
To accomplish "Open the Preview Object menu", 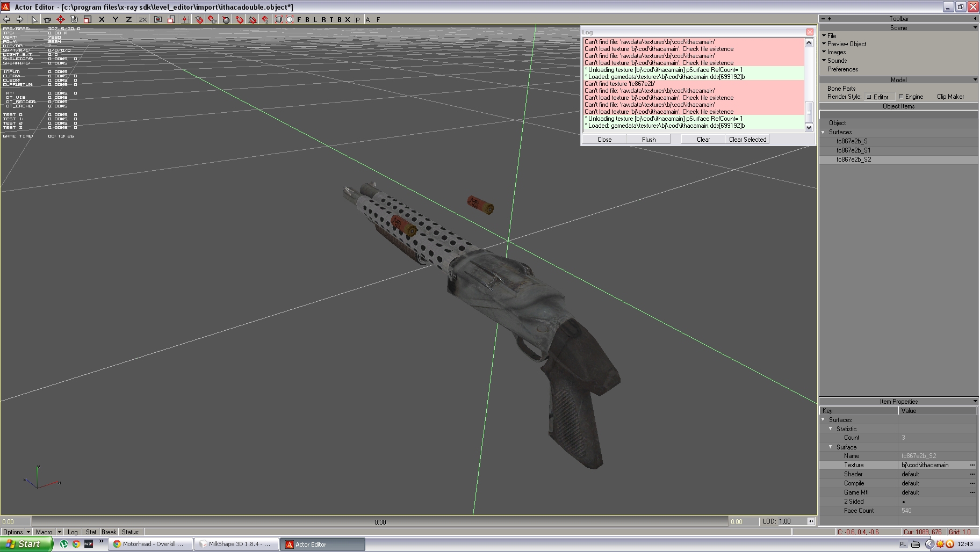I will click(x=846, y=44).
